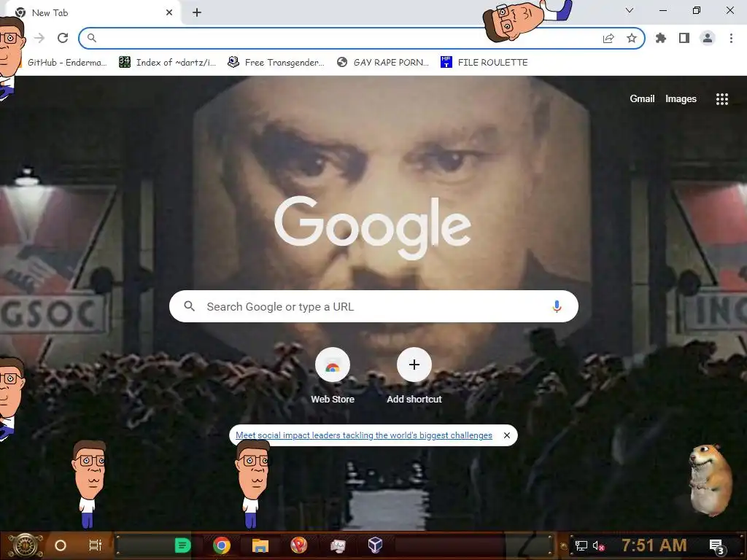Click the Cortana circle on taskbar
The image size is (747, 560).
click(x=60, y=545)
